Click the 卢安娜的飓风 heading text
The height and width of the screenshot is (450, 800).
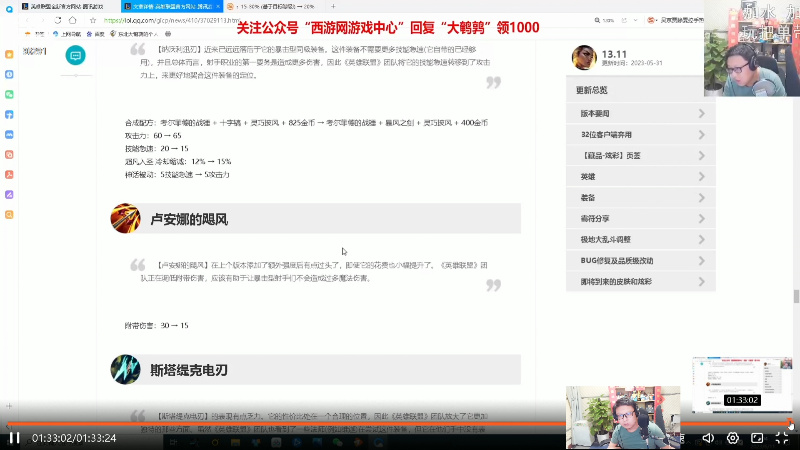[x=189, y=219]
